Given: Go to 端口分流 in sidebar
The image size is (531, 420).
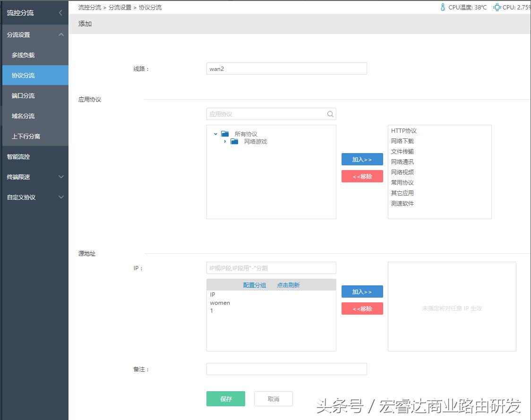Looking at the screenshot, I should pyautogui.click(x=23, y=96).
